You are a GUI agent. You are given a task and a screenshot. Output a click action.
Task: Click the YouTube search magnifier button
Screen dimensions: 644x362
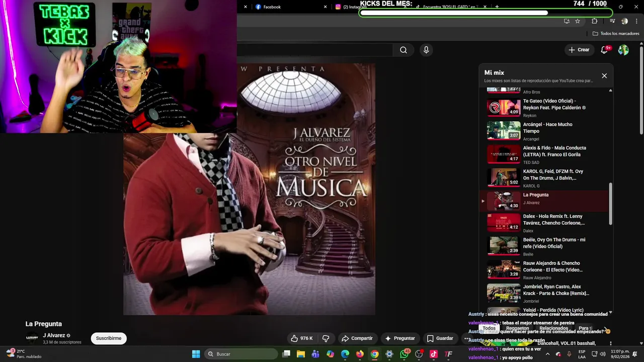[404, 50]
